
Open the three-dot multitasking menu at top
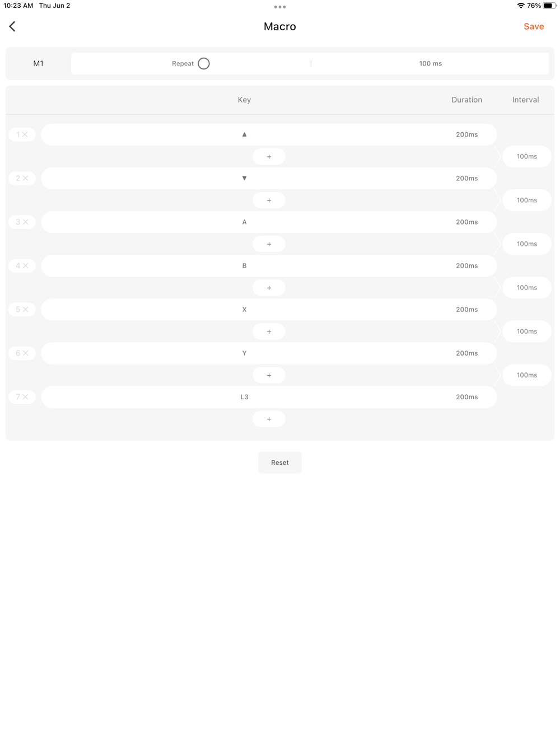280,7
